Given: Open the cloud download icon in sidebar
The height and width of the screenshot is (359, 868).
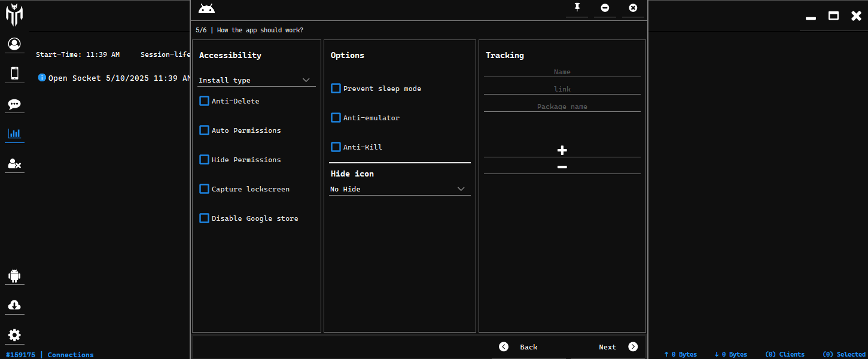Looking at the screenshot, I should [x=14, y=305].
